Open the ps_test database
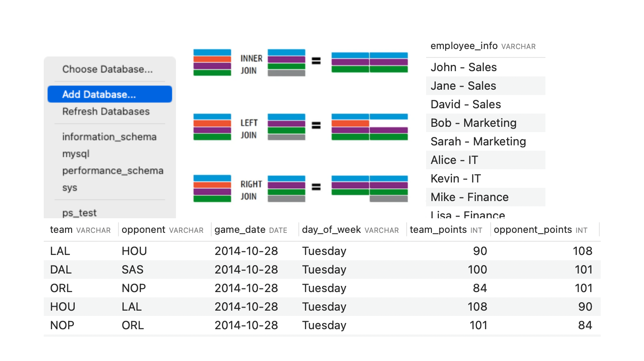Screen dimensions: 644x361 (80, 213)
